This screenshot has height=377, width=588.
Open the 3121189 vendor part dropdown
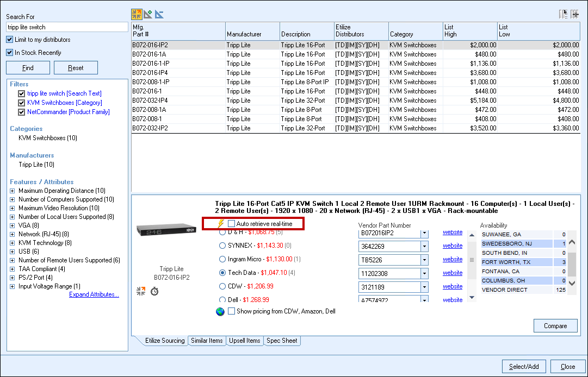(x=424, y=287)
